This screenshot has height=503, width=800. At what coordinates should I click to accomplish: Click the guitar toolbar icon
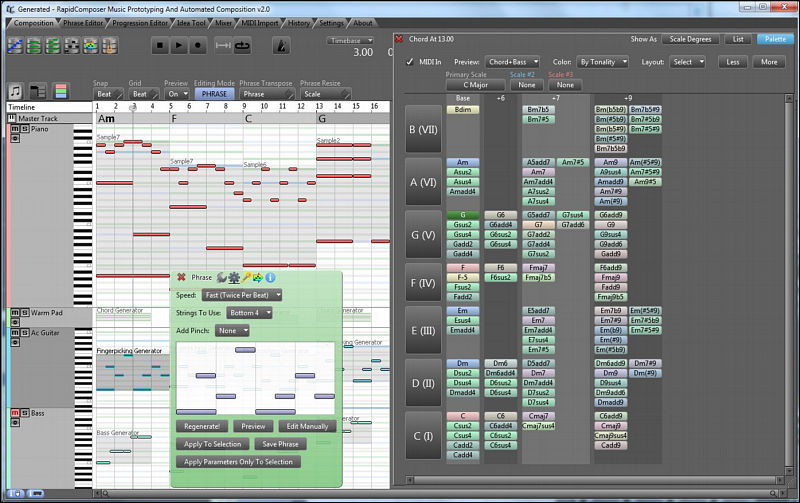point(109,46)
